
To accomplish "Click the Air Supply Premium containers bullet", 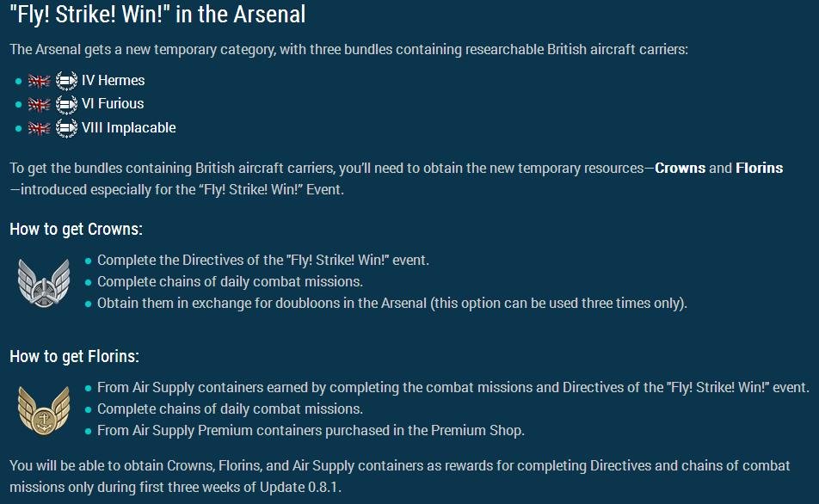I will click(311, 430).
